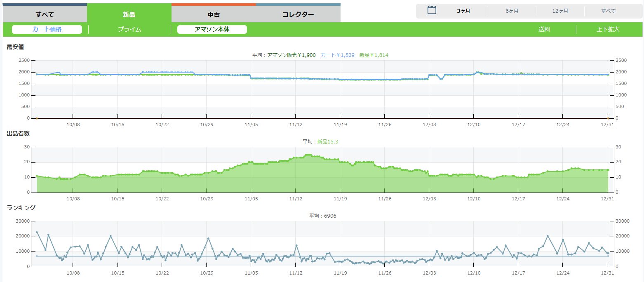Toggle 送料 shipping inclusion
Image resolution: width=644 pixels, height=282 pixels.
(x=544, y=29)
